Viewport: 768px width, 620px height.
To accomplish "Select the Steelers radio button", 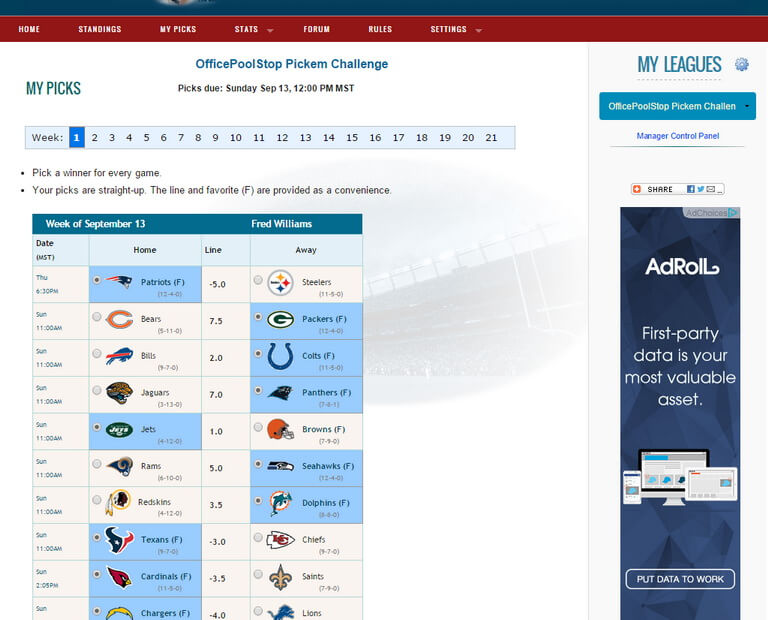I will [x=258, y=280].
